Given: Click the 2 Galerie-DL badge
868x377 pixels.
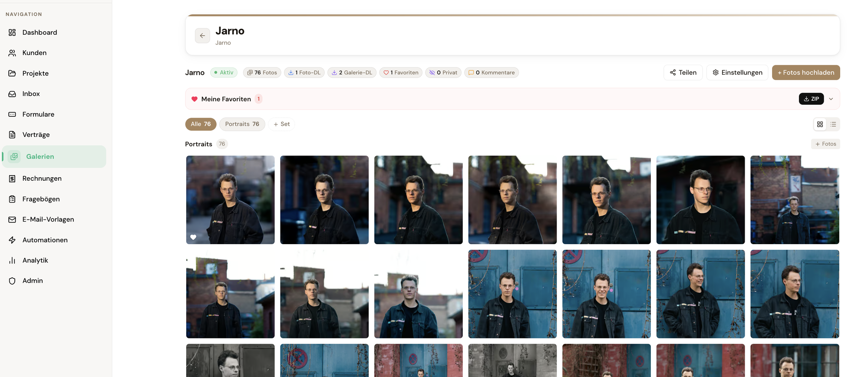Looking at the screenshot, I should [352, 73].
